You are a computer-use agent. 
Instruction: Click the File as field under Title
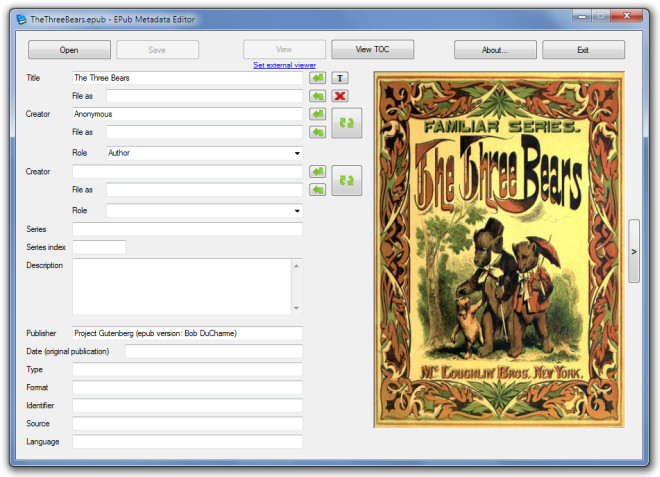(x=204, y=96)
